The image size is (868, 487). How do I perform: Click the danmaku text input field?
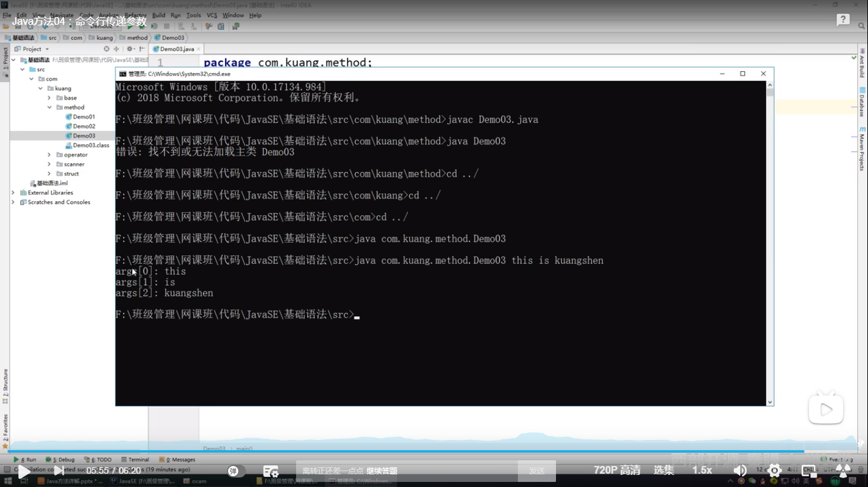pos(407,471)
